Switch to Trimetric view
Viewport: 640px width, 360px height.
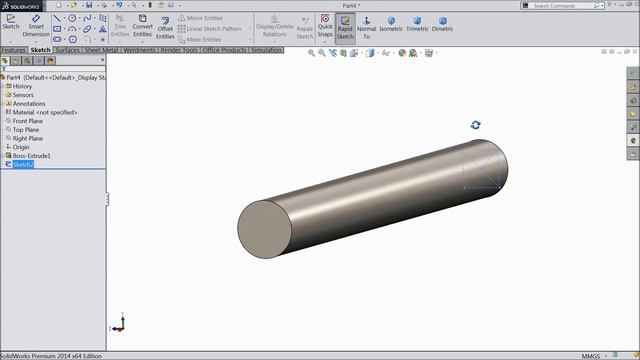click(417, 24)
